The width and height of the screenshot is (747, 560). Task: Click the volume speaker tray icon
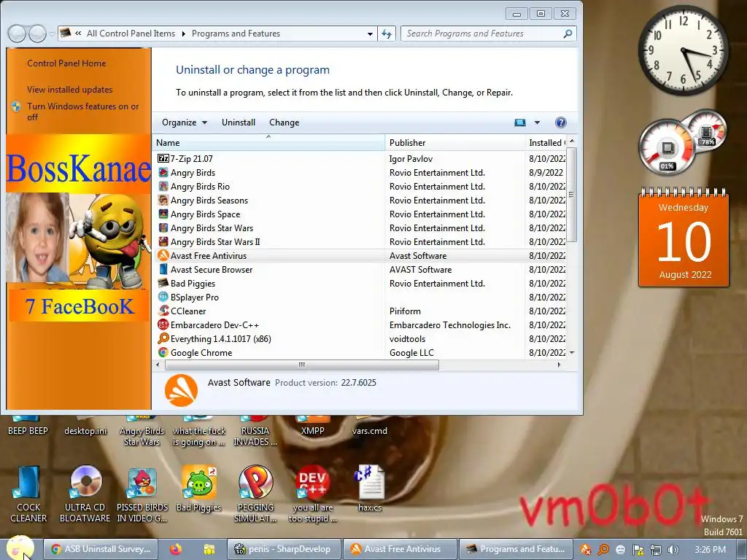click(673, 550)
